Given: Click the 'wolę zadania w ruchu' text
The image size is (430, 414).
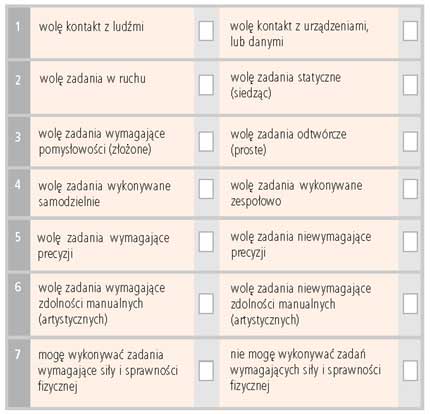Looking at the screenshot, I should point(93,79).
